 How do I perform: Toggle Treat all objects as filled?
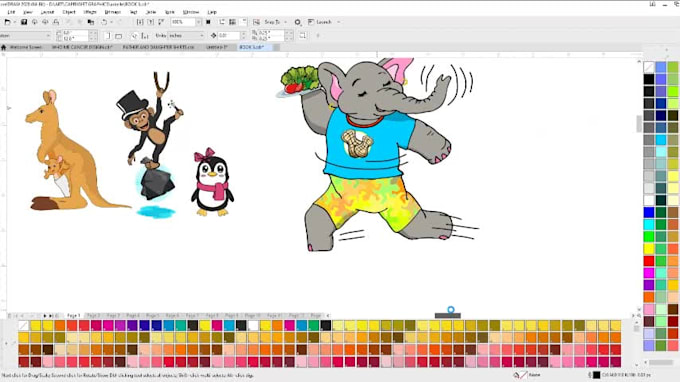click(x=303, y=36)
